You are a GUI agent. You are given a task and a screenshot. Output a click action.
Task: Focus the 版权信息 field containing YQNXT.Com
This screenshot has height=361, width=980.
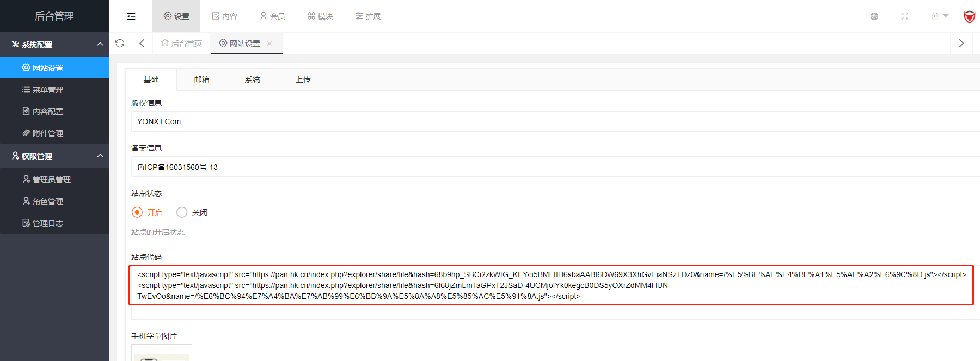pos(555,121)
